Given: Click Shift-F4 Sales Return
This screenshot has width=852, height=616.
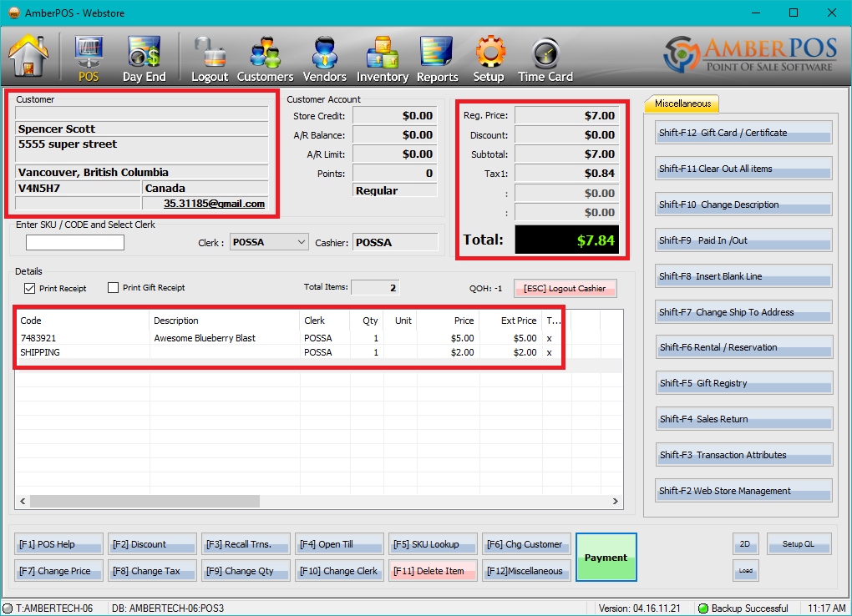Looking at the screenshot, I should (x=743, y=419).
